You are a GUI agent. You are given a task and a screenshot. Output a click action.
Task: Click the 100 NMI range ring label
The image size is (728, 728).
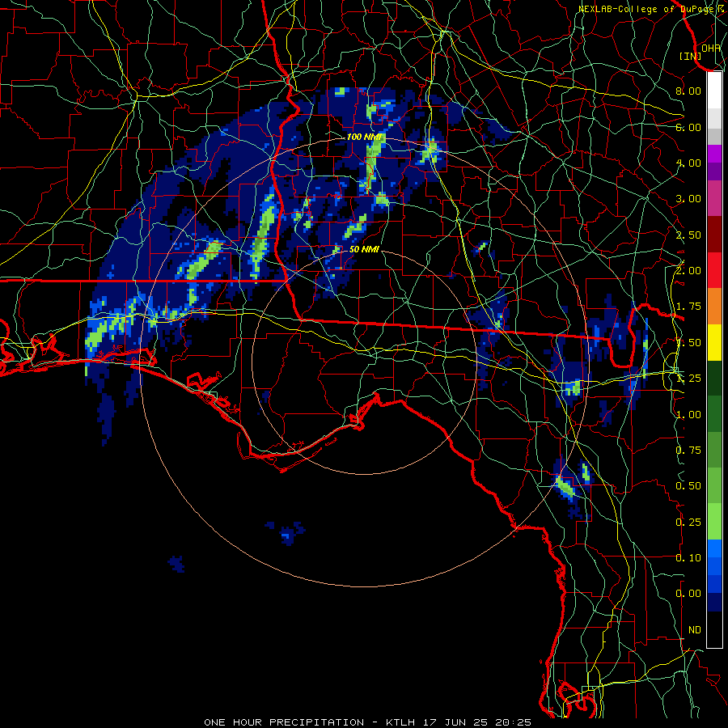pyautogui.click(x=364, y=137)
